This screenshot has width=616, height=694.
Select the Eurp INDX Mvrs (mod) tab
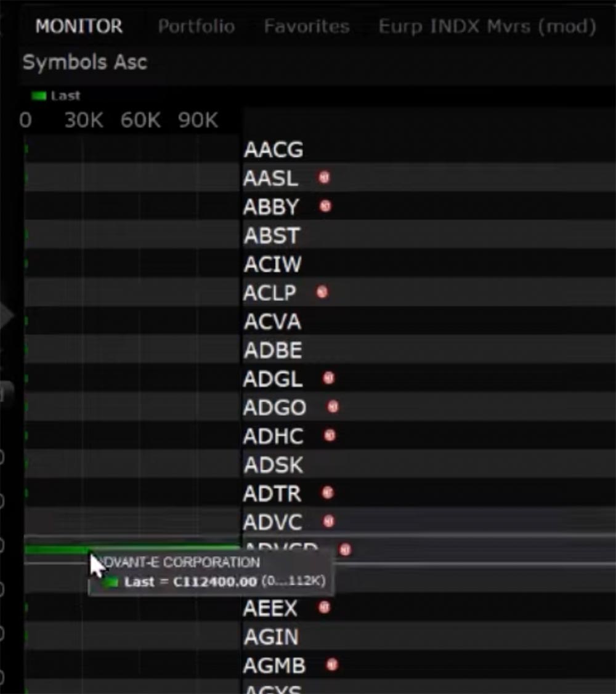click(x=487, y=26)
